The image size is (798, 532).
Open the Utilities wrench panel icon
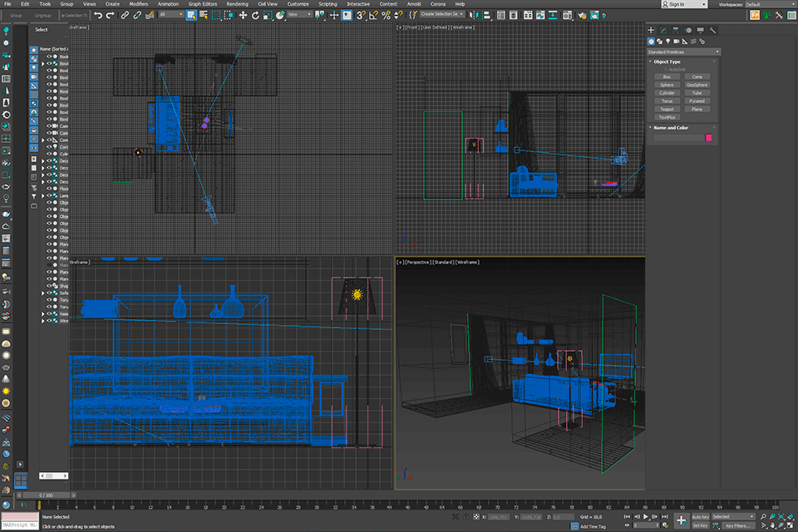[713, 30]
